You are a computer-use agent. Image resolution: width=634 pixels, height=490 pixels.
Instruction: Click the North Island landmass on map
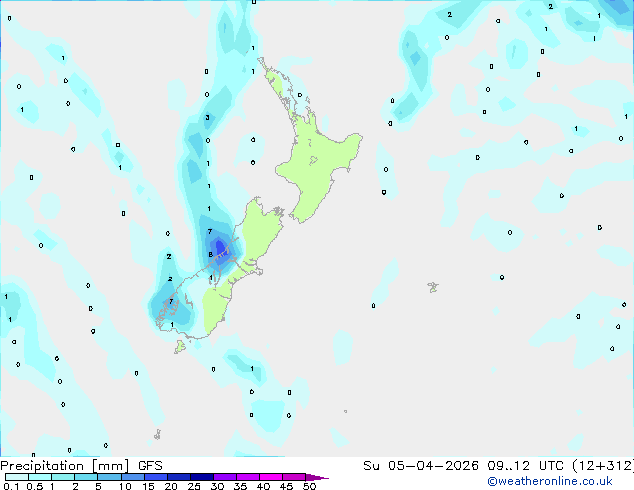click(317, 162)
